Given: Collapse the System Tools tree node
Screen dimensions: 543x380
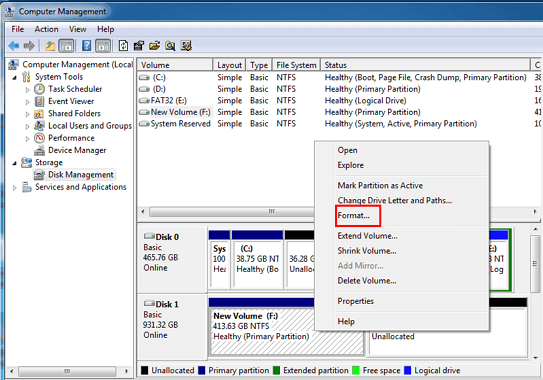Looking at the screenshot, I should pyautogui.click(x=14, y=78).
